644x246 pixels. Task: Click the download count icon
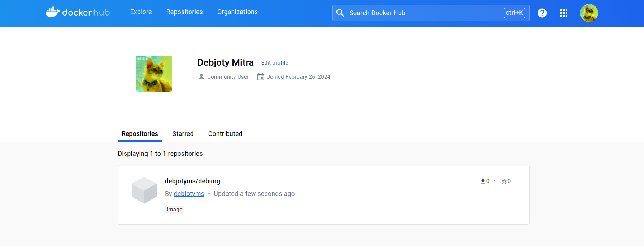tap(483, 181)
